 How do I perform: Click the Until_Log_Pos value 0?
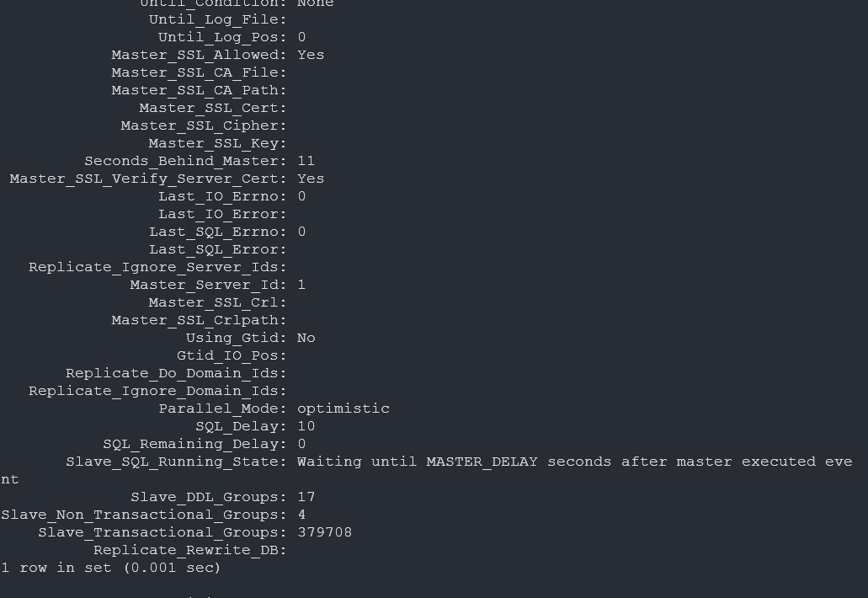[x=301, y=37]
